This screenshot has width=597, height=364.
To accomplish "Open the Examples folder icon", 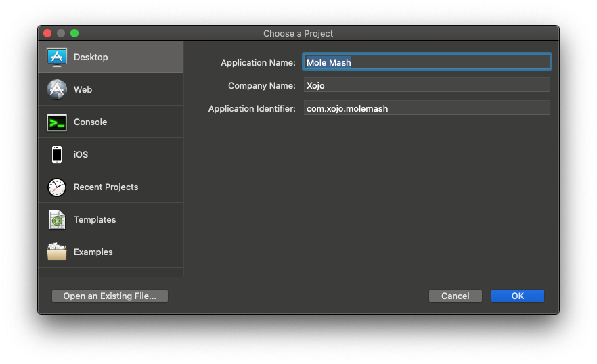I will [57, 252].
